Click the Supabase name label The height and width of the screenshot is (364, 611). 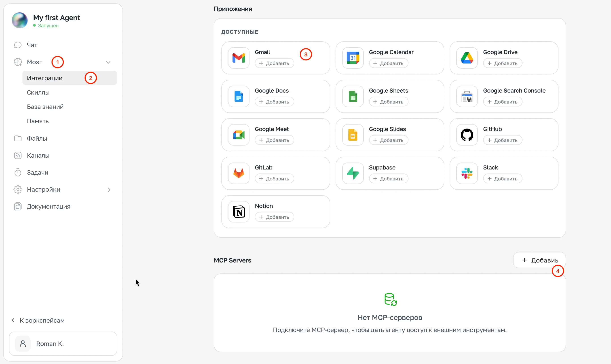(x=382, y=167)
